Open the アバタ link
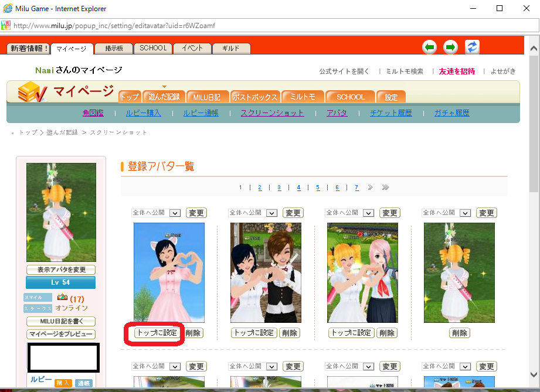Image resolution: width=540 pixels, height=392 pixels. click(337, 113)
